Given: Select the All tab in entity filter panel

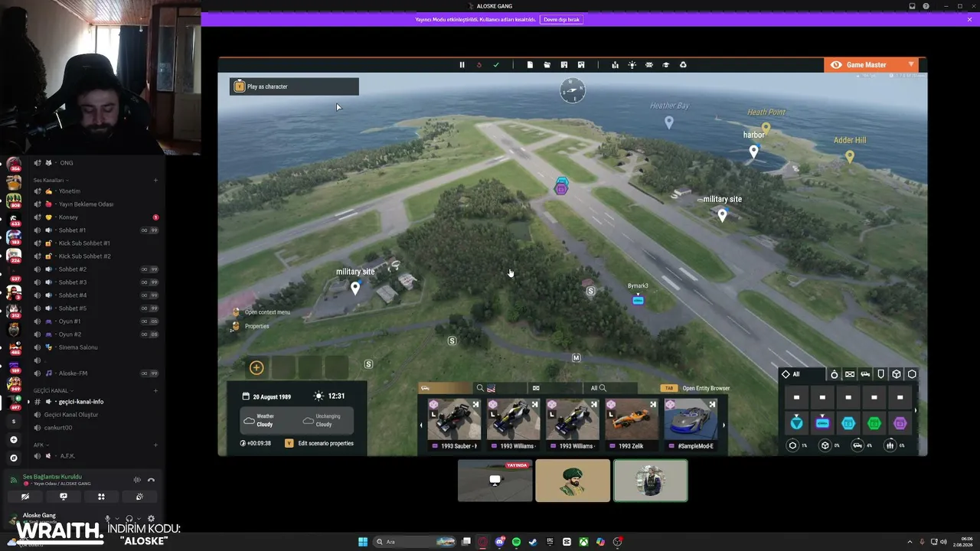Looking at the screenshot, I should point(802,374).
